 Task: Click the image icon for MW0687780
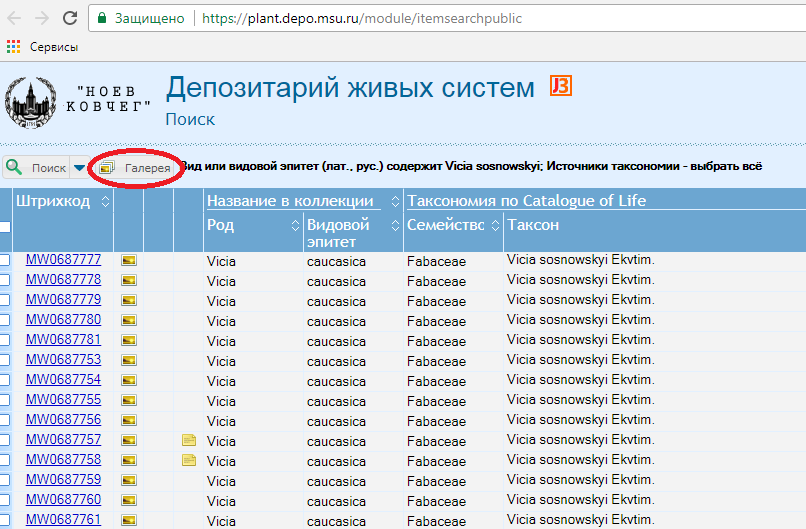(129, 320)
